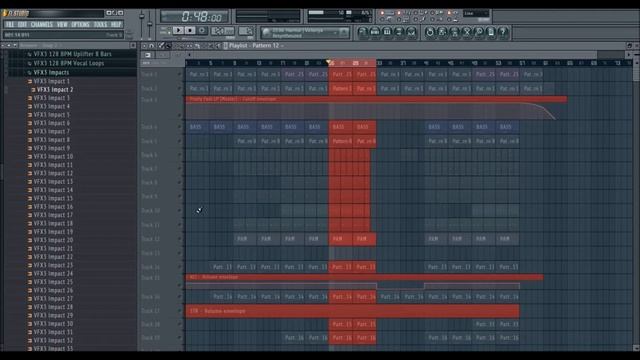This screenshot has width=640, height=360.
Task: Click the VFX3 Impact 2 sample icon
Action: [x=33, y=90]
